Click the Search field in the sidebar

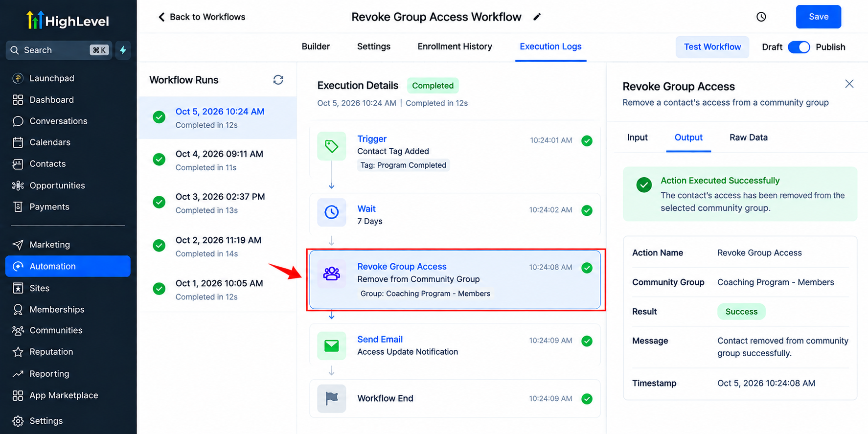(x=59, y=50)
